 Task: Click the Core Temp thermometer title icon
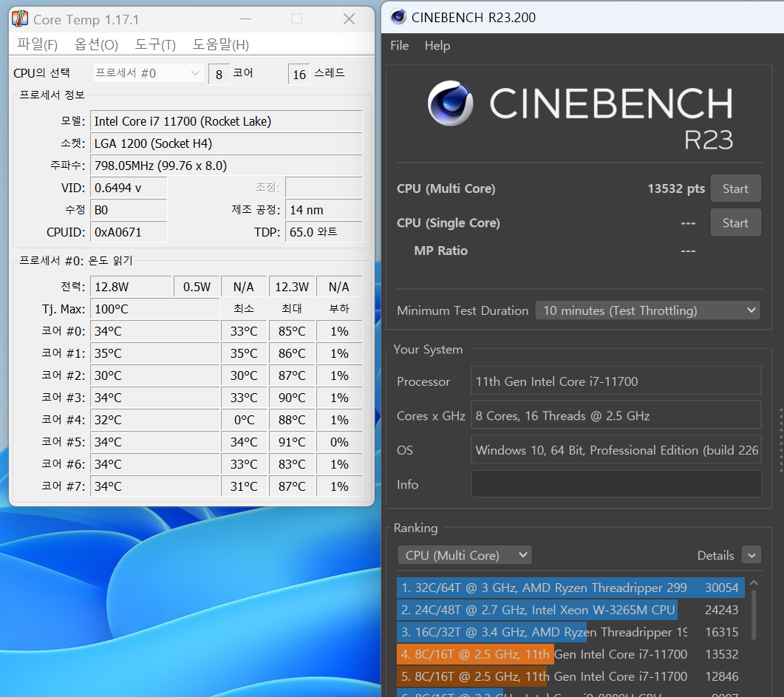click(20, 18)
